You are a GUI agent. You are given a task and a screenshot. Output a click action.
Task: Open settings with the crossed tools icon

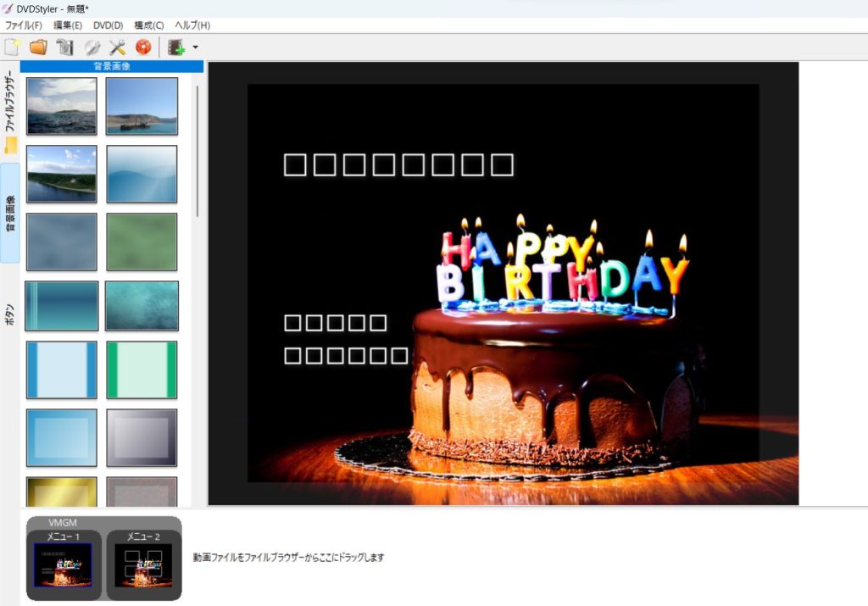pos(117,47)
